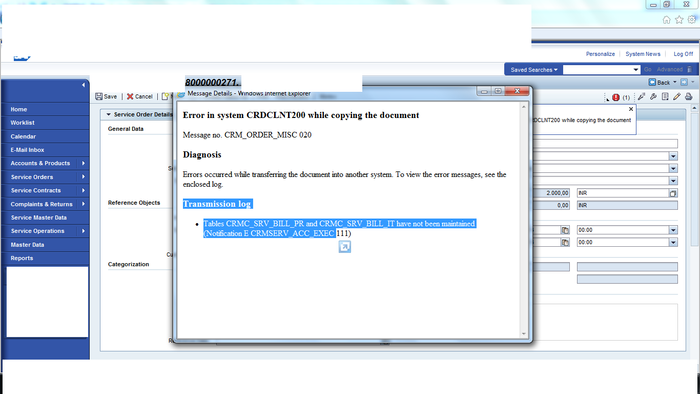Collapse the Service Order Details section

point(108,115)
